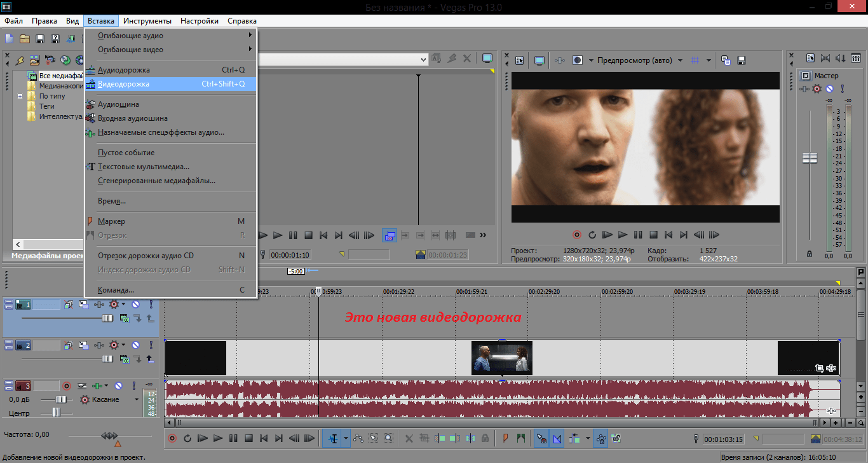Solo video track 1

point(150,305)
